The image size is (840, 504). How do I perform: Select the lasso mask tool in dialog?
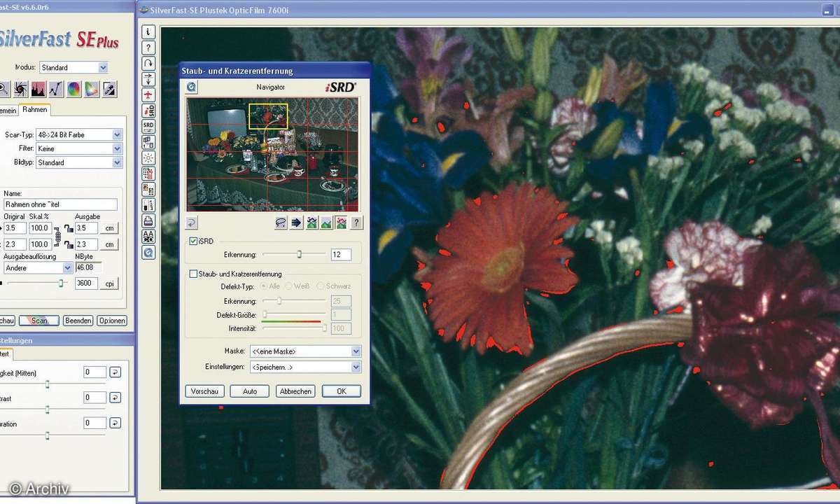[280, 223]
